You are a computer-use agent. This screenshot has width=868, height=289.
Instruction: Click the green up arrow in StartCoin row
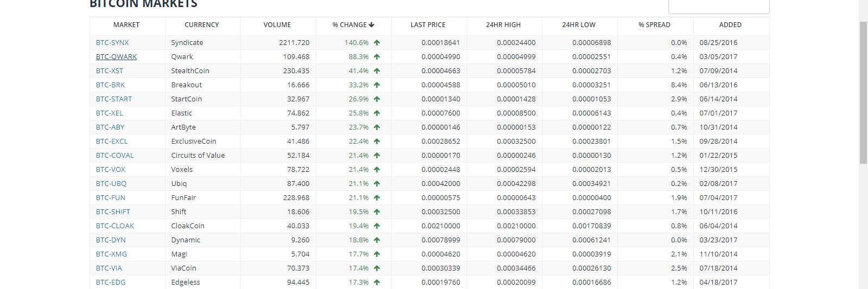point(376,99)
